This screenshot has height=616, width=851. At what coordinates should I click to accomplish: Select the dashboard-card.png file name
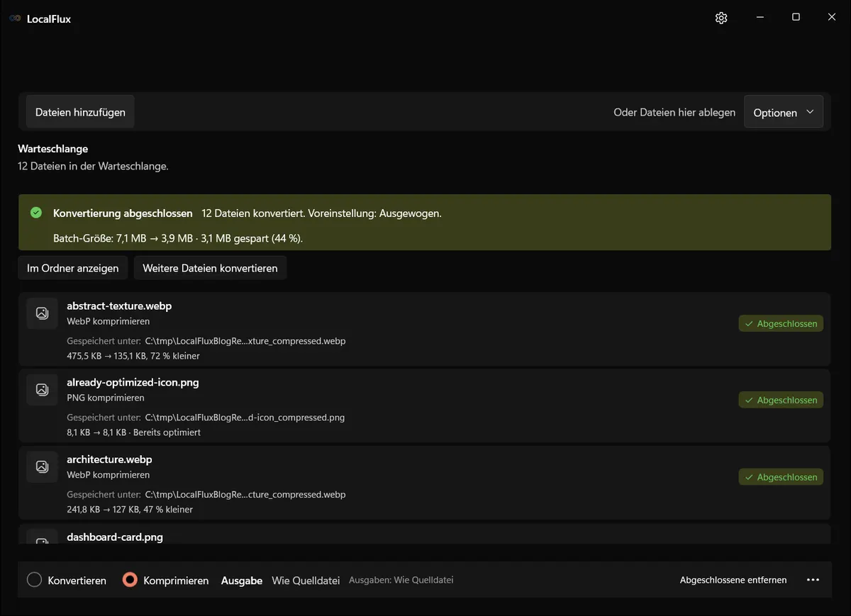tap(115, 537)
